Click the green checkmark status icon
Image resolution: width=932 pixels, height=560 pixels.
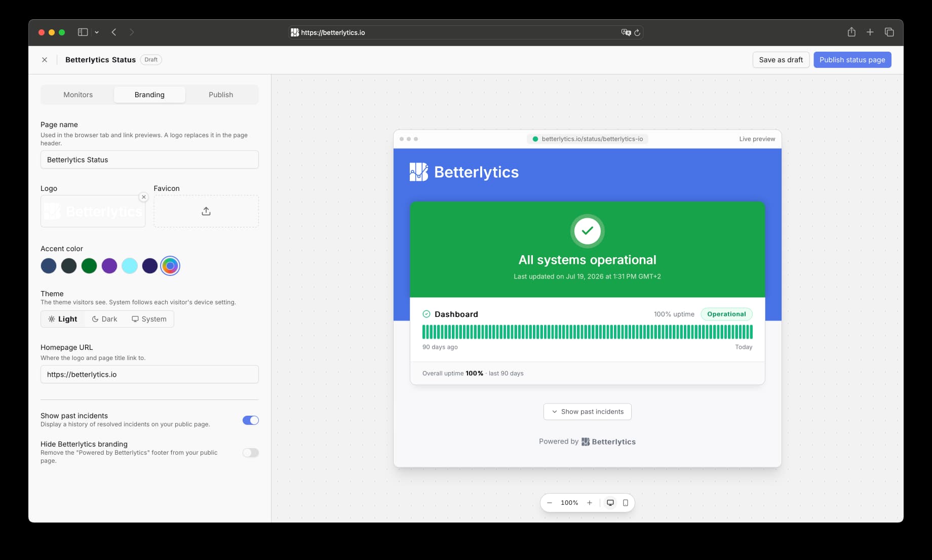[x=588, y=231]
